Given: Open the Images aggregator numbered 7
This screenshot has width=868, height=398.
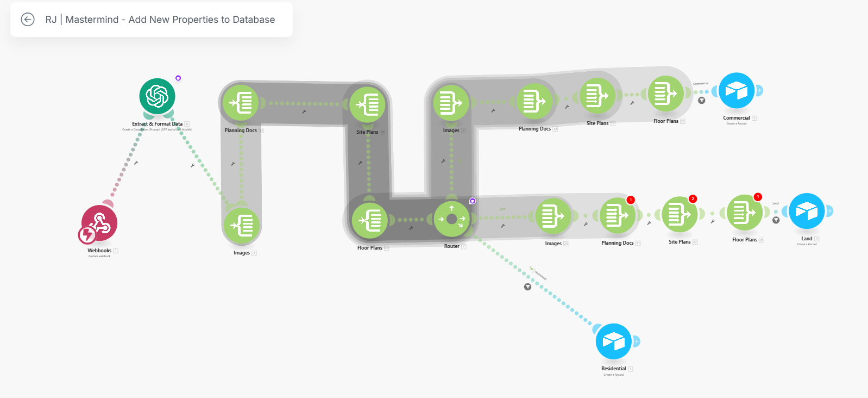Looking at the screenshot, I should tap(242, 225).
